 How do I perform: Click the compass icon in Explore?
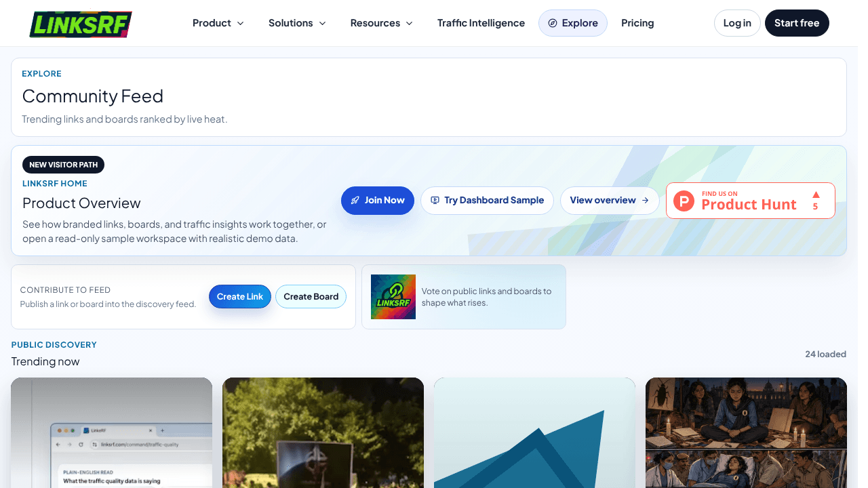click(x=553, y=23)
